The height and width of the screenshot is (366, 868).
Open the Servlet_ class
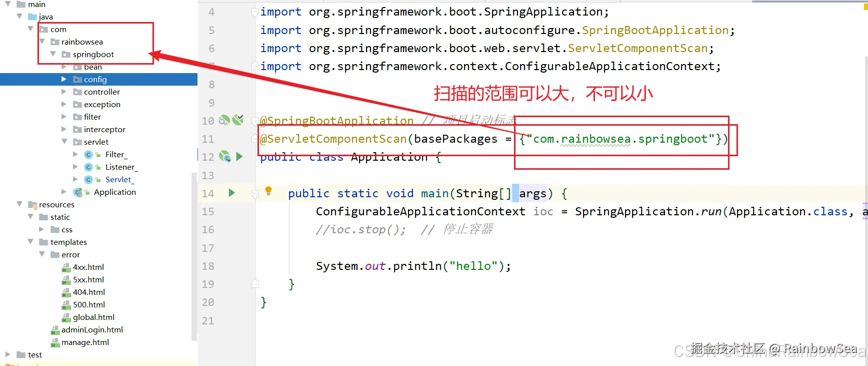click(119, 180)
